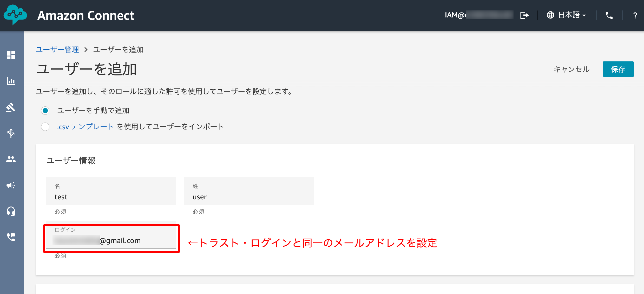
Task: Select ユーザーを手動で追加 radio button
Action: click(45, 111)
